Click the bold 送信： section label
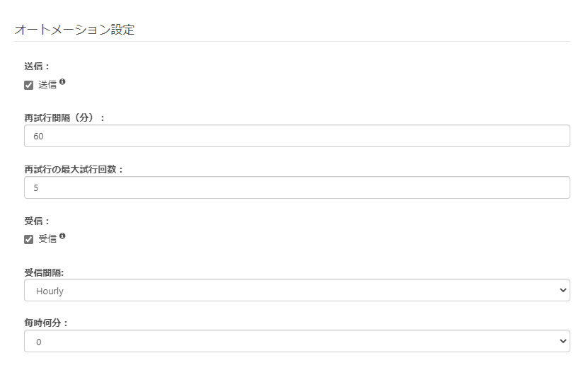This screenshot has height=382, width=588. [37, 66]
